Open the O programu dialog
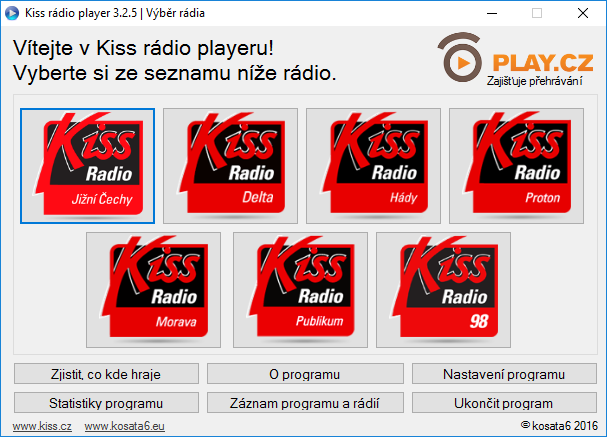 click(x=305, y=374)
